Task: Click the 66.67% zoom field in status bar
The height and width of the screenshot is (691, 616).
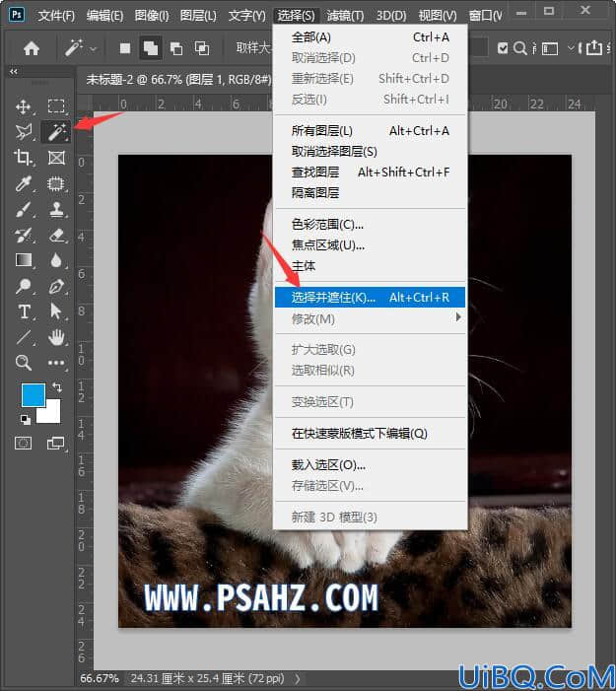Action: tap(100, 678)
